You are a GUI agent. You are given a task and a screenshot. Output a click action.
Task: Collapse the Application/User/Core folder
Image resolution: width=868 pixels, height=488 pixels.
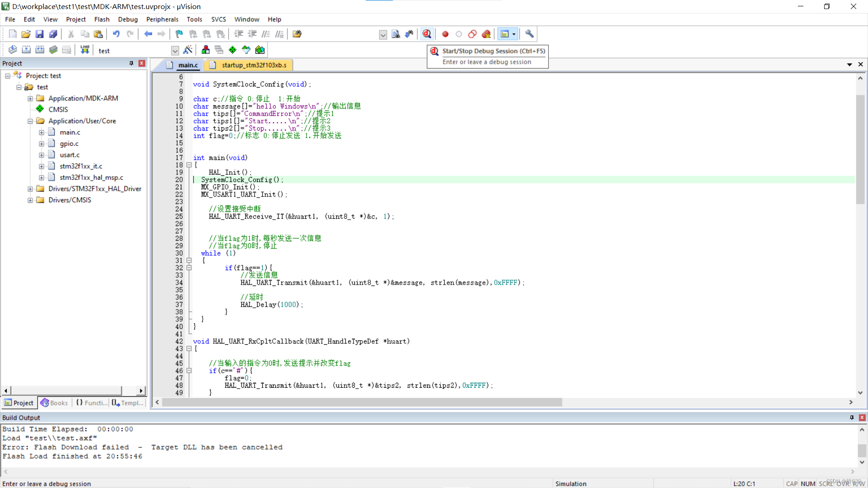(x=30, y=121)
